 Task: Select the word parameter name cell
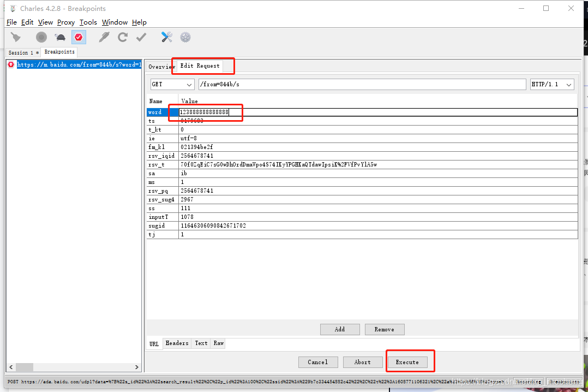pyautogui.click(x=163, y=112)
